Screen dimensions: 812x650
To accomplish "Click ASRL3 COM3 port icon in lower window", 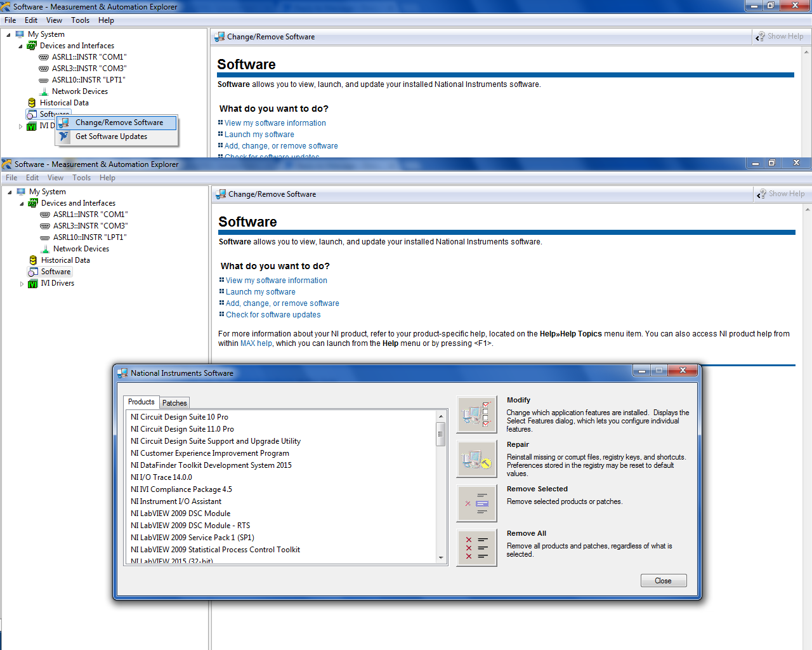I will pyautogui.click(x=45, y=226).
